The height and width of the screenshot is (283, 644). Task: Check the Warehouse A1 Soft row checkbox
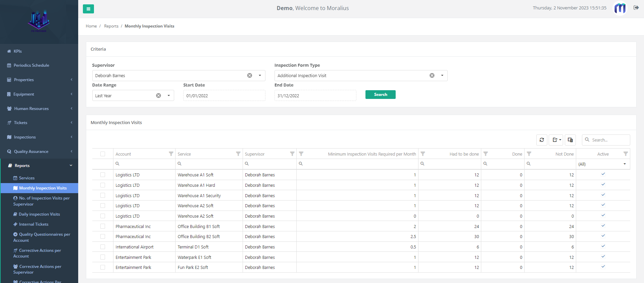103,175
